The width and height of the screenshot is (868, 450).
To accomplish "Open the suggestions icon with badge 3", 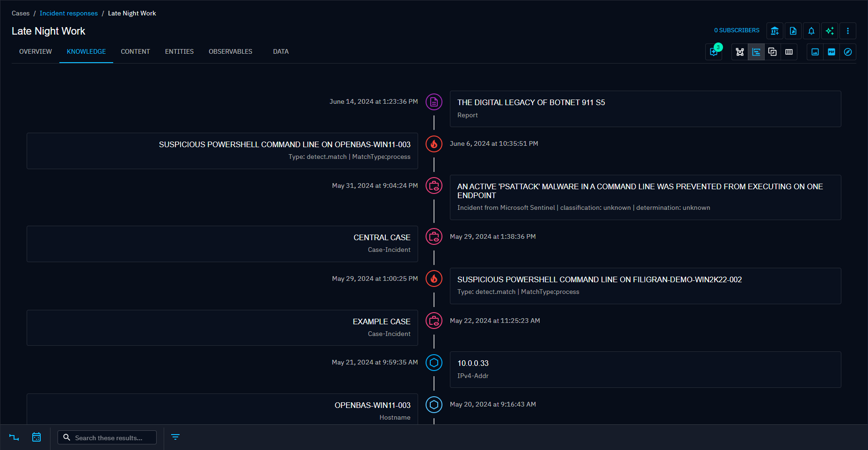I will 714,52.
